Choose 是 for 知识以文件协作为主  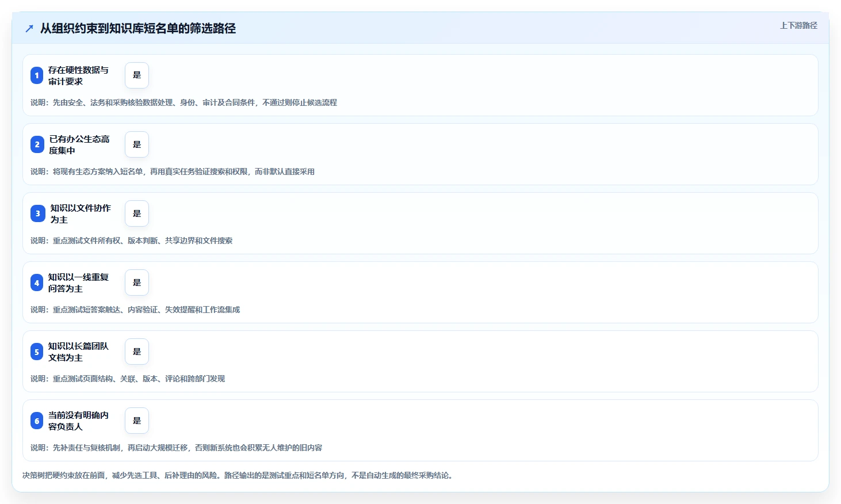point(137,213)
